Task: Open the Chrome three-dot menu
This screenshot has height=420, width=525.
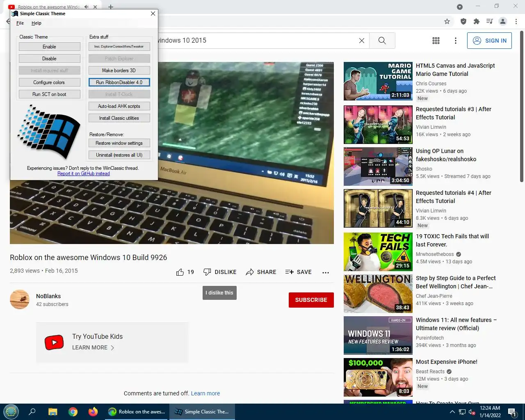Action: pos(516,21)
